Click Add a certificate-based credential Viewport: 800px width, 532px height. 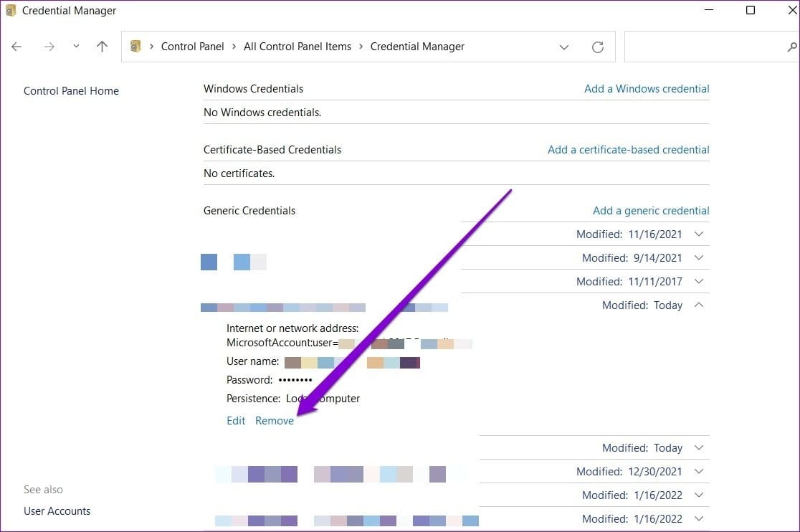pyautogui.click(x=628, y=149)
